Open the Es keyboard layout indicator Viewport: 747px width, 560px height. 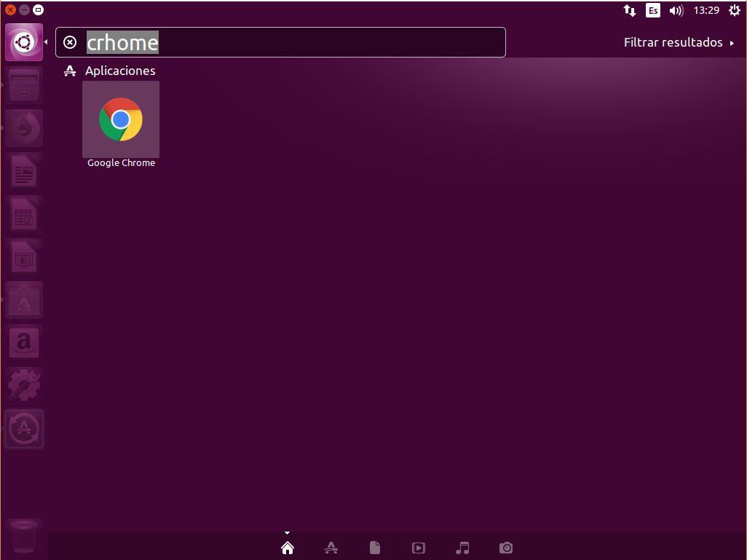[652, 10]
